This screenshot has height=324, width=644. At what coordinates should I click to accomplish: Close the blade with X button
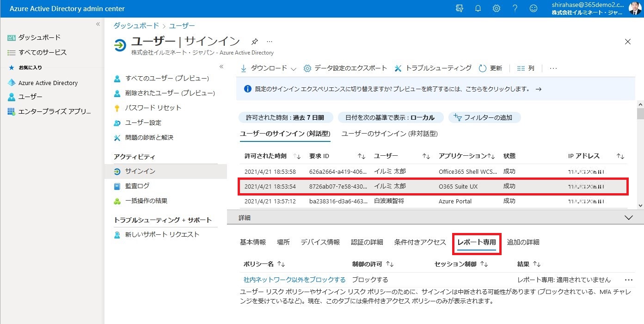628,42
